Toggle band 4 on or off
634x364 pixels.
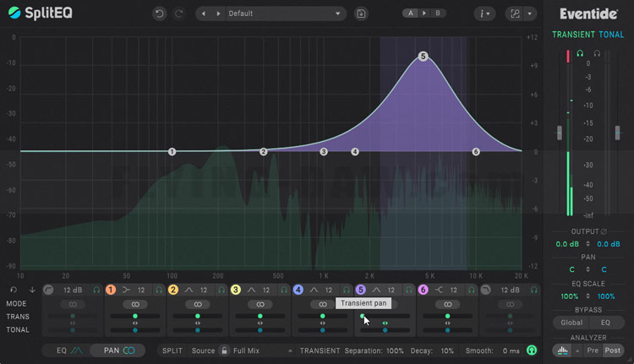pos(298,290)
